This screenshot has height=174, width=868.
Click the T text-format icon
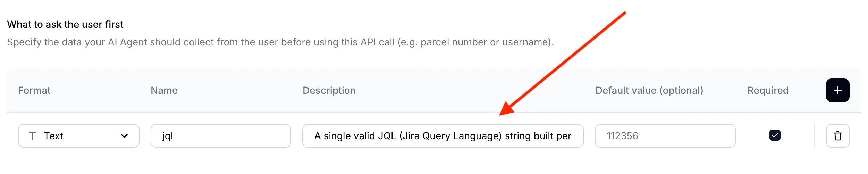click(33, 136)
